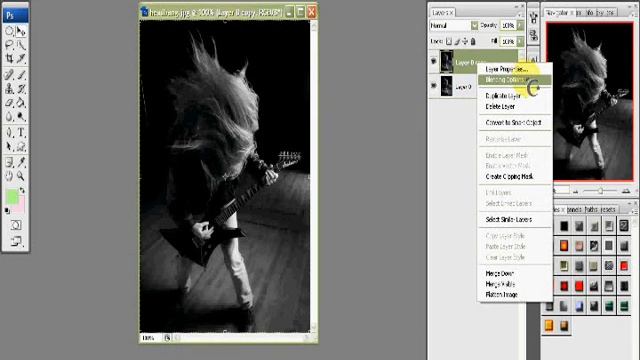The height and width of the screenshot is (360, 640).
Task: Select the Pen tool
Action: (9, 132)
